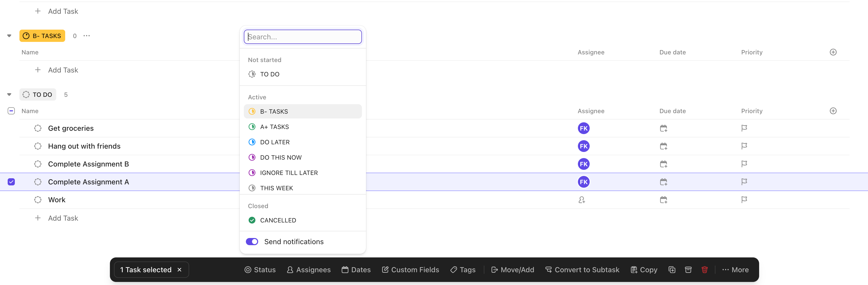868x285 pixels.
Task: Open status circle of Complete Assignment B
Action: pyautogui.click(x=38, y=164)
